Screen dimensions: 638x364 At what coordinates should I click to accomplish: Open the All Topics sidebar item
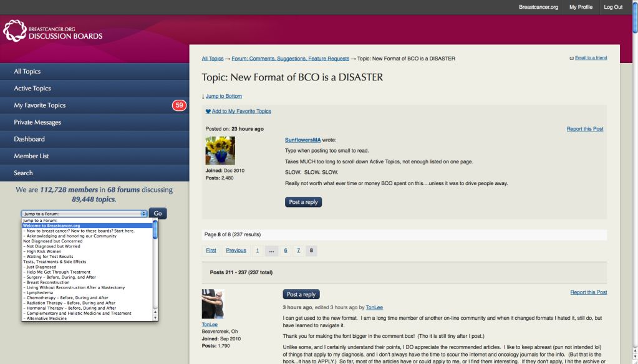coord(94,71)
